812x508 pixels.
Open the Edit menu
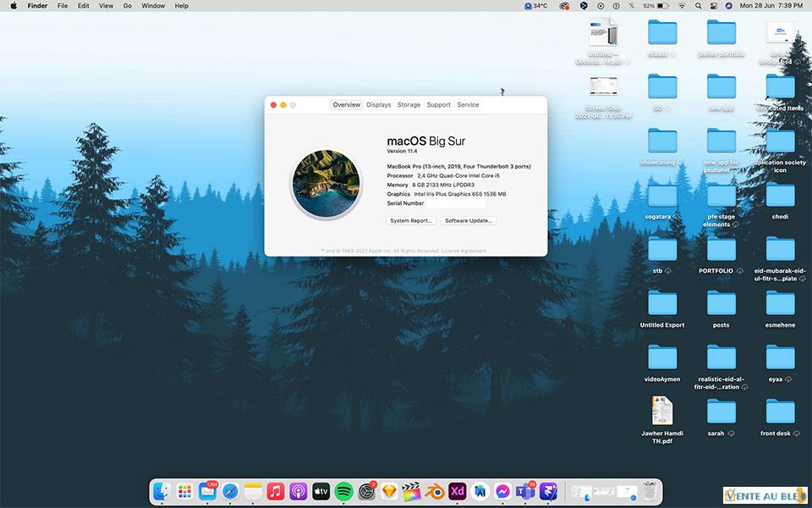[x=84, y=6]
